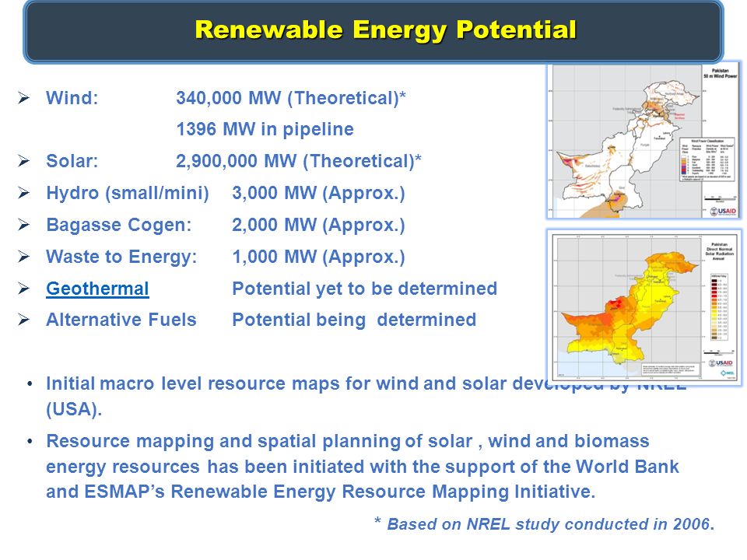Click the 'Wind:' label
This screenshot has height=560, width=747.
coord(72,98)
